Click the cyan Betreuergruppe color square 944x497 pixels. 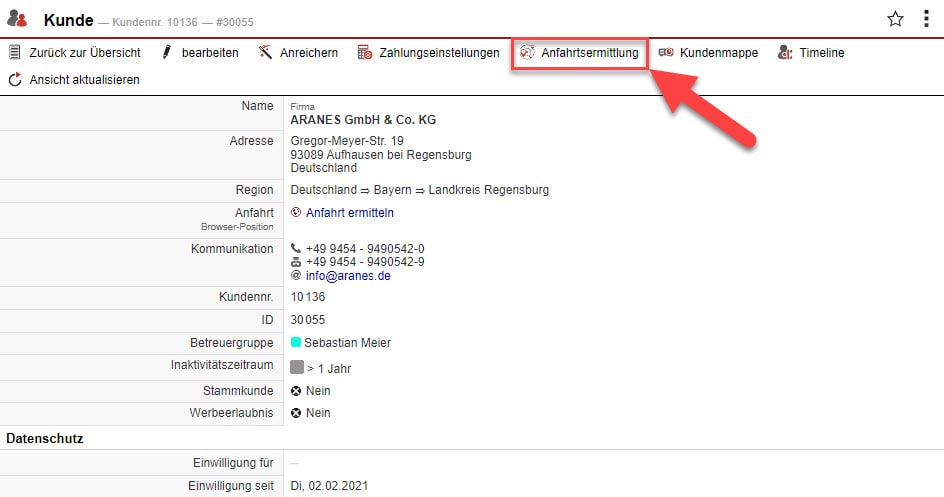point(296,343)
